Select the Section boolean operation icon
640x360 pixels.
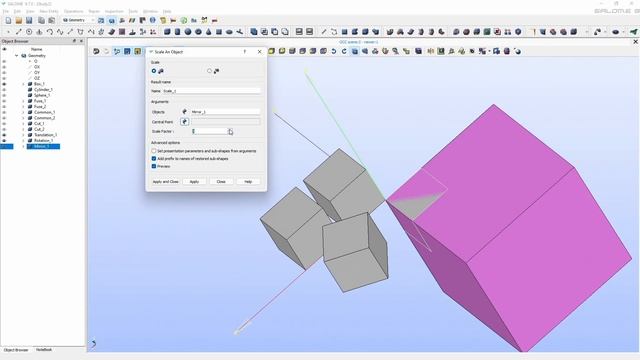click(x=285, y=31)
